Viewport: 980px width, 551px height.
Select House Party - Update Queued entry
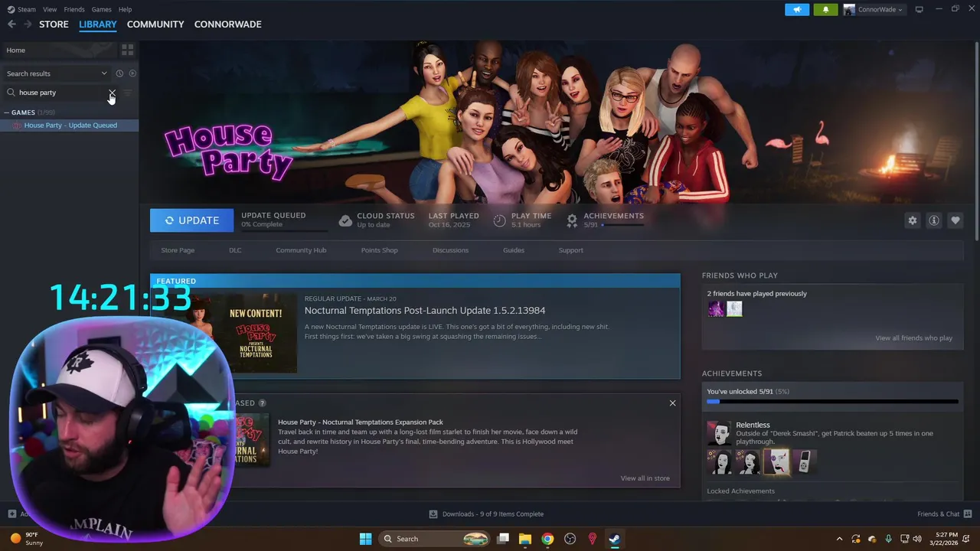[x=70, y=126]
